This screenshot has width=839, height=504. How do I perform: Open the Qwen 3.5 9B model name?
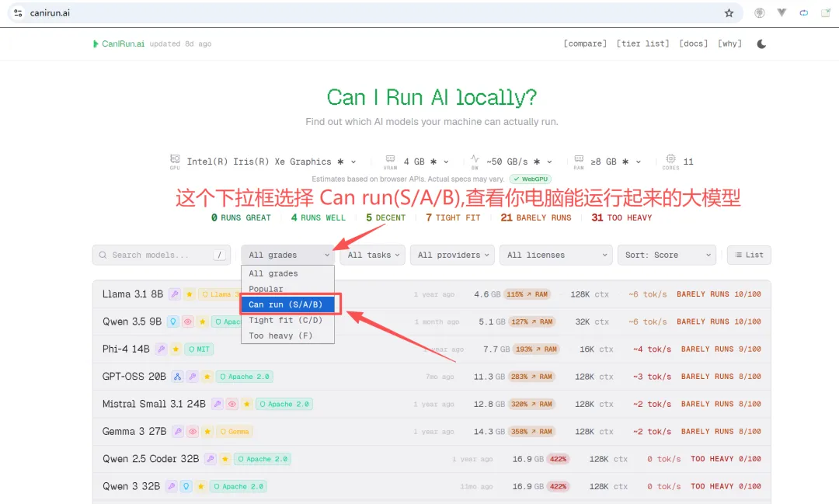[131, 322]
